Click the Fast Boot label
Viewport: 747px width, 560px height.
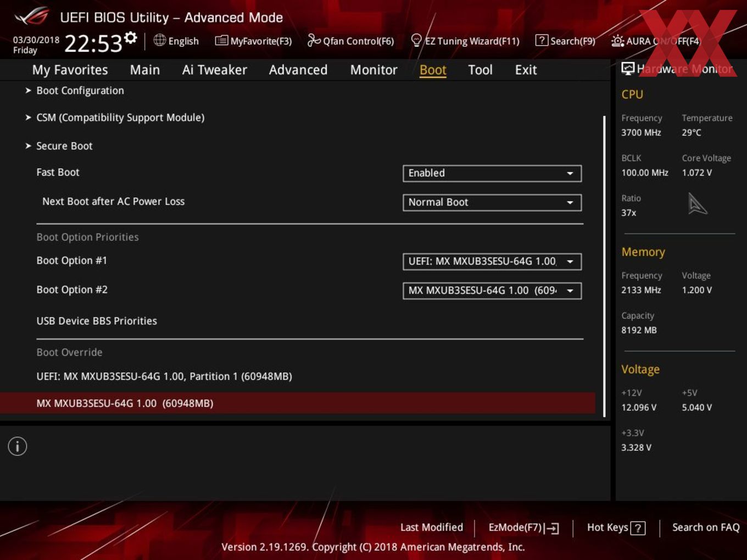58,172
